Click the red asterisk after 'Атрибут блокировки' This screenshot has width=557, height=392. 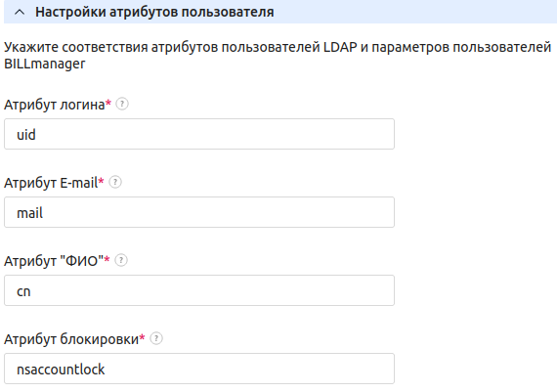click(142, 337)
